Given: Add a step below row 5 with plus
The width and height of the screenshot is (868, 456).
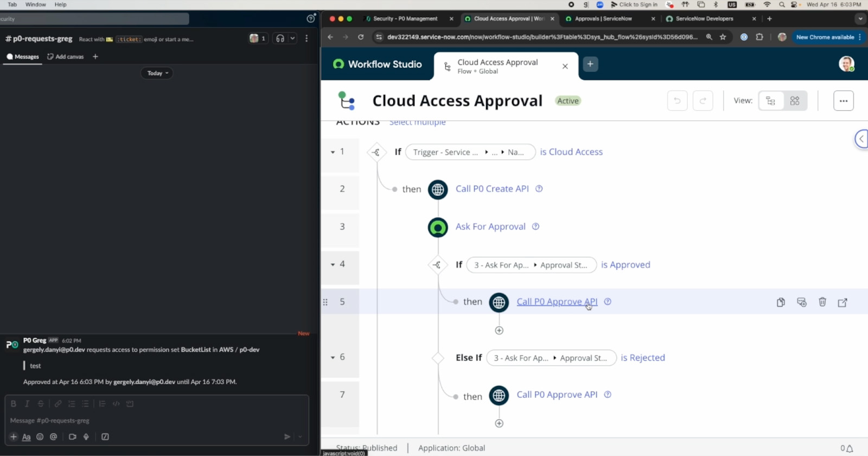Looking at the screenshot, I should tap(499, 331).
